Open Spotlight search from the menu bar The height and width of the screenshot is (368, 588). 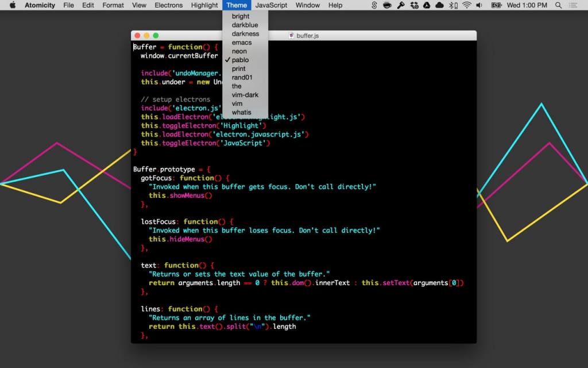pyautogui.click(x=558, y=5)
